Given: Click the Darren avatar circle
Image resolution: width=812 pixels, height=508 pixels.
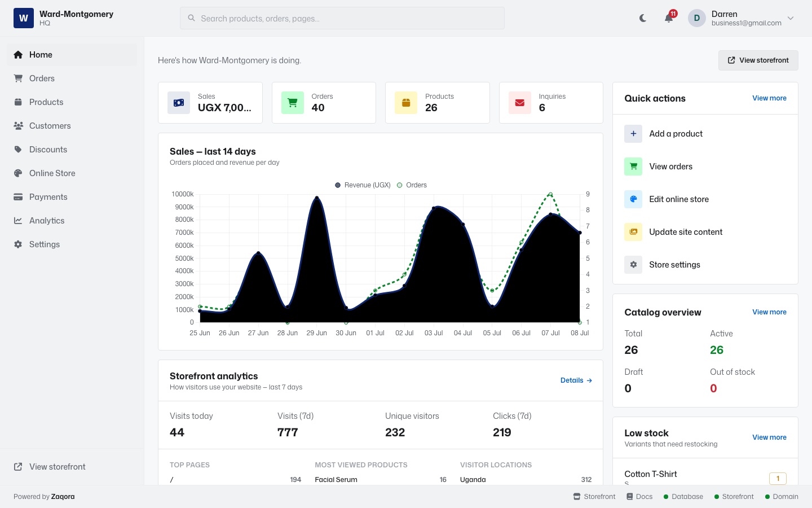Looking at the screenshot, I should click(697, 18).
